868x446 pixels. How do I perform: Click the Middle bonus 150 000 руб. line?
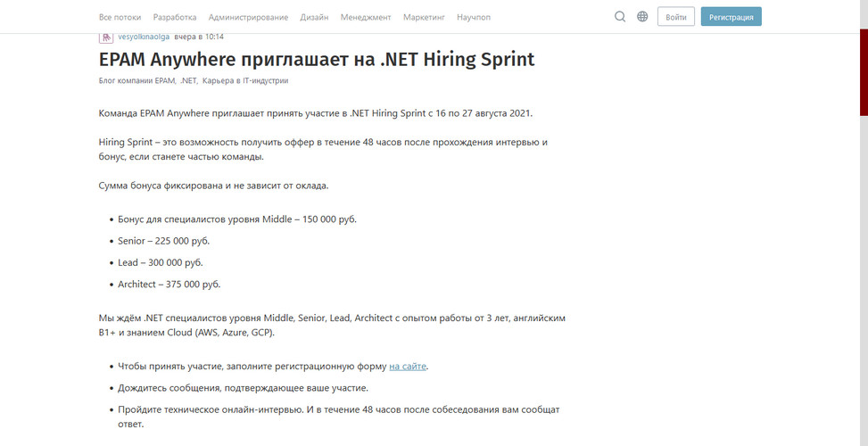(x=237, y=219)
